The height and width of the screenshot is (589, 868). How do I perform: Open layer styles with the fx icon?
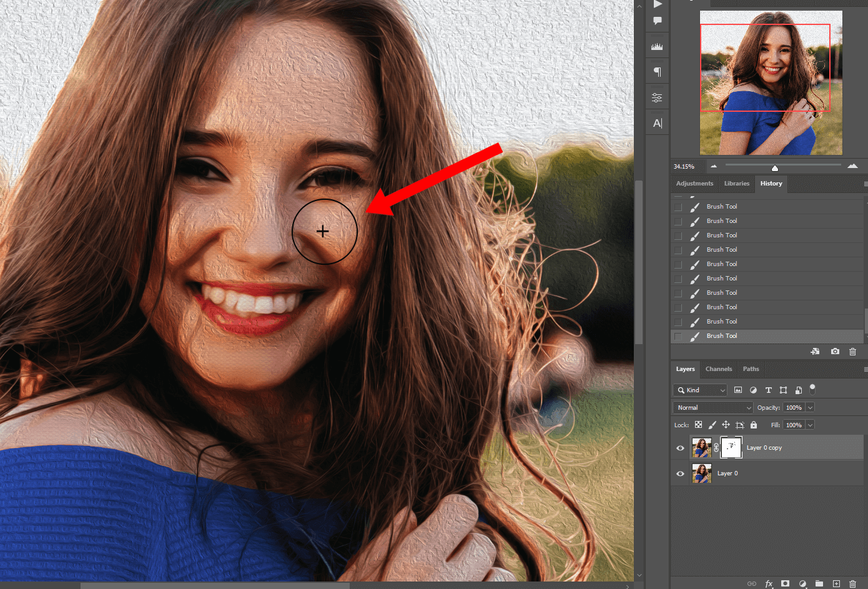[x=769, y=583]
